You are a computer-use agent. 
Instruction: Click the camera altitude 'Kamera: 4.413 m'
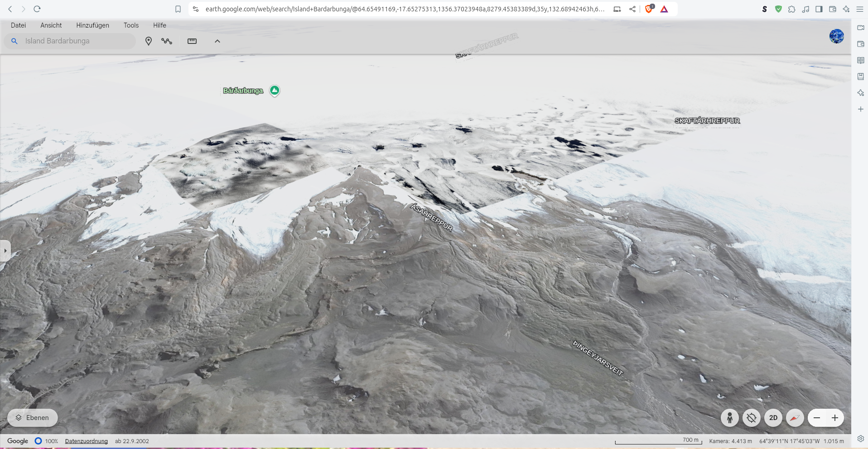coord(731,441)
